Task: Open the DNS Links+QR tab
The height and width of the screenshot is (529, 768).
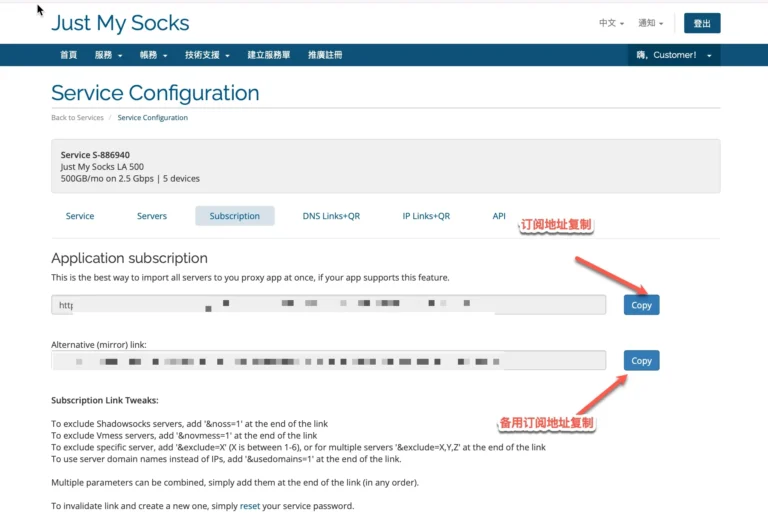Action: click(331, 216)
